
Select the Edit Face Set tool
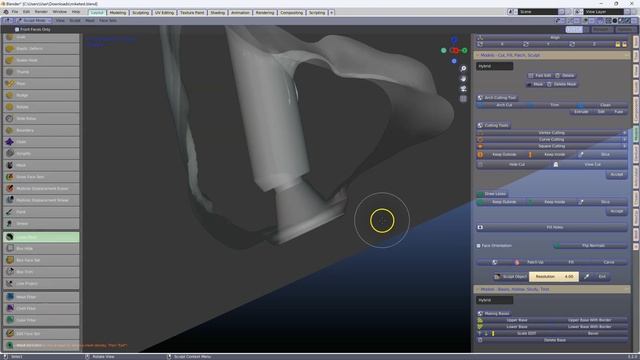41,333
